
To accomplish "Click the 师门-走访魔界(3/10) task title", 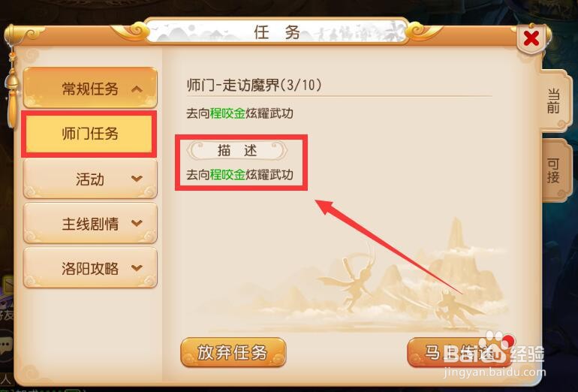I will [x=254, y=85].
